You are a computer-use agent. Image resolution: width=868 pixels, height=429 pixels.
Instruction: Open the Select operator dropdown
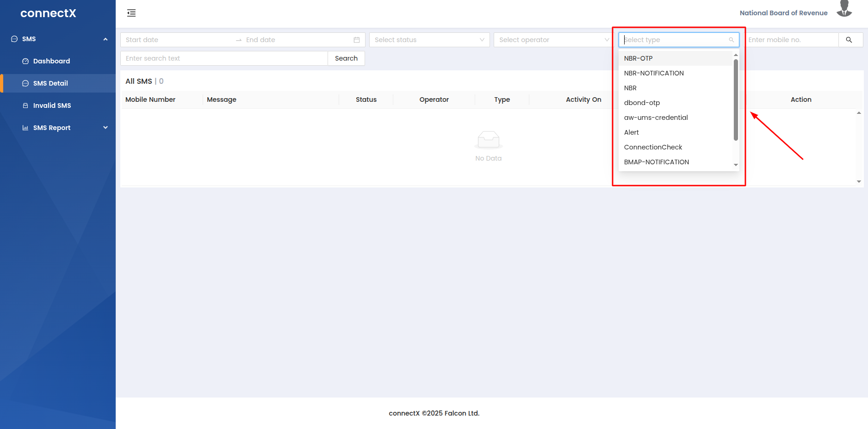[553, 40]
